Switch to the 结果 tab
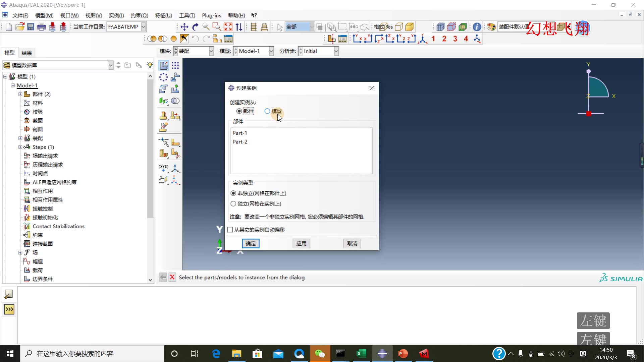This screenshot has width=644, height=362. (26, 53)
